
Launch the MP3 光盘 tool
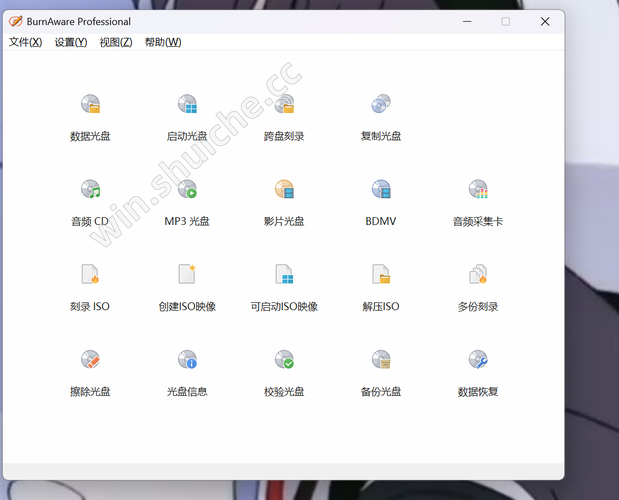(x=187, y=203)
